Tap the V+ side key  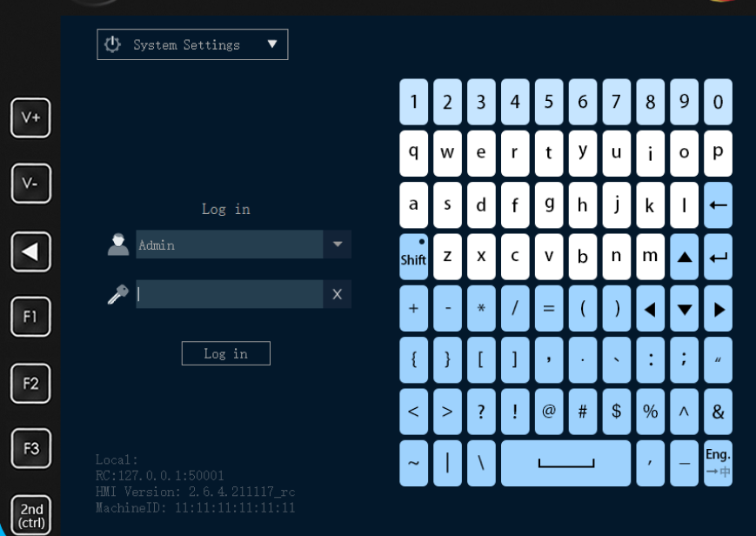click(x=30, y=117)
